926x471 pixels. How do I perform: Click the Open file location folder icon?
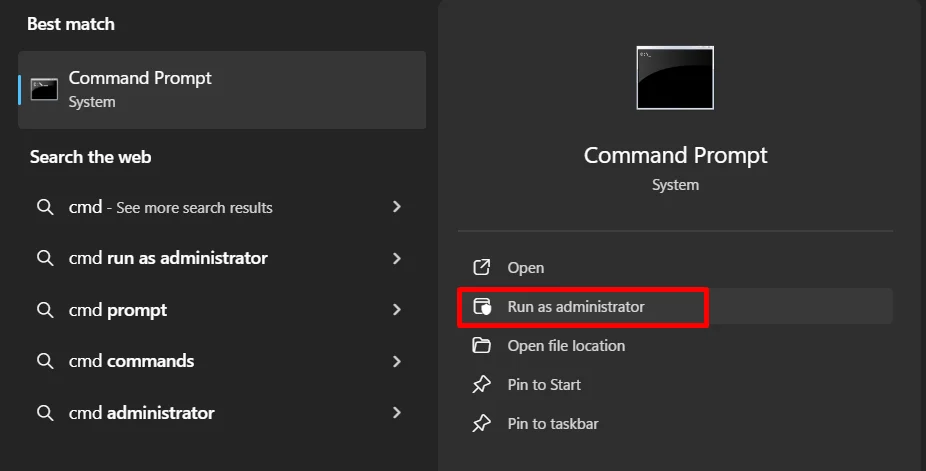[x=481, y=345]
